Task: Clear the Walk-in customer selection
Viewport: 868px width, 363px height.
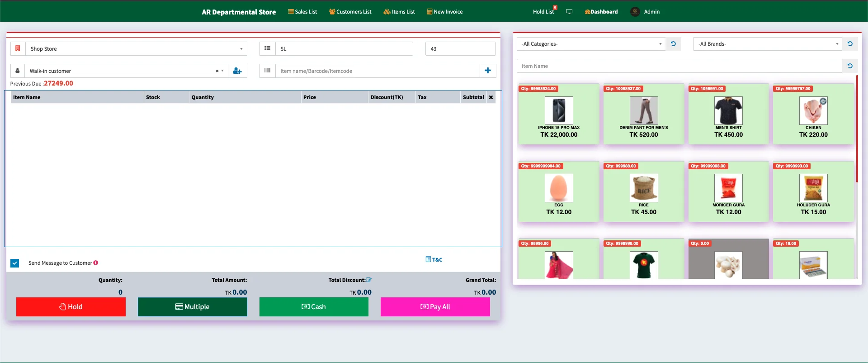Action: click(x=217, y=71)
